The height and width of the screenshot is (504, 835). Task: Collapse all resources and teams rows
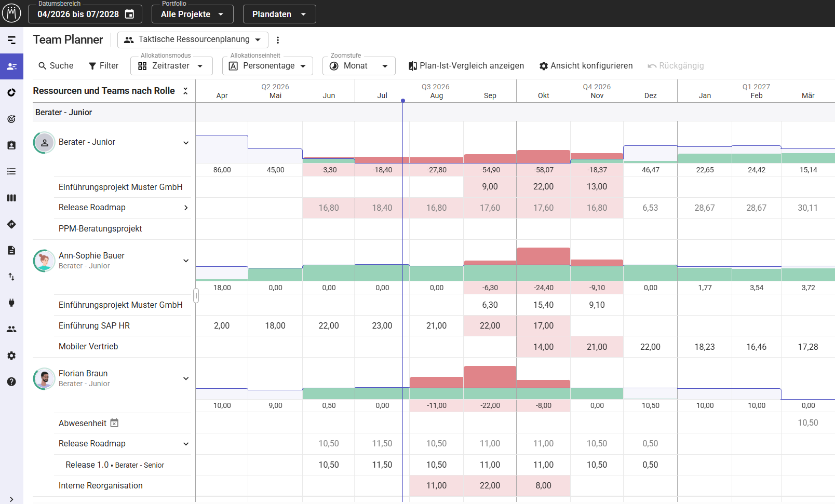click(x=185, y=91)
